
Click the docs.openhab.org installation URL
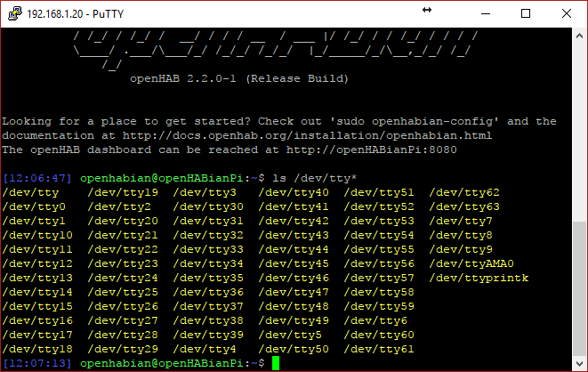click(307, 135)
